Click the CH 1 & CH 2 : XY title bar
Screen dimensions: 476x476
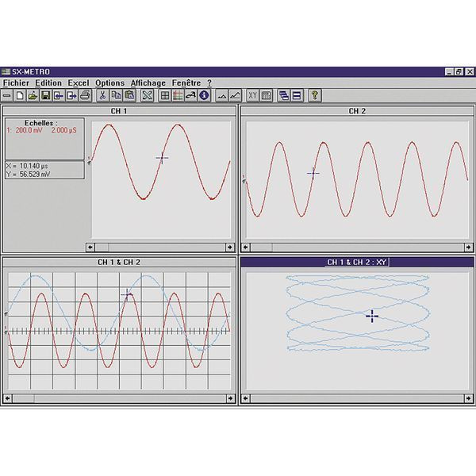coord(356,262)
